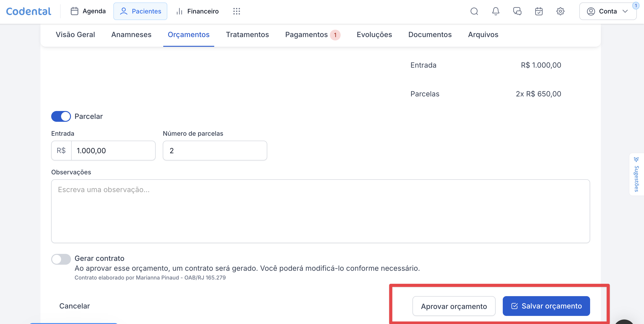Click the Codental logo

29,11
